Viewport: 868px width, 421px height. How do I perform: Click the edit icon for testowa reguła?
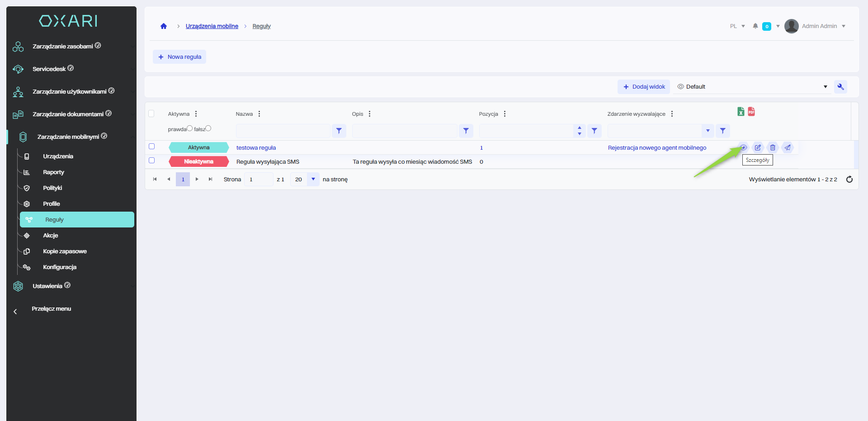click(x=758, y=147)
